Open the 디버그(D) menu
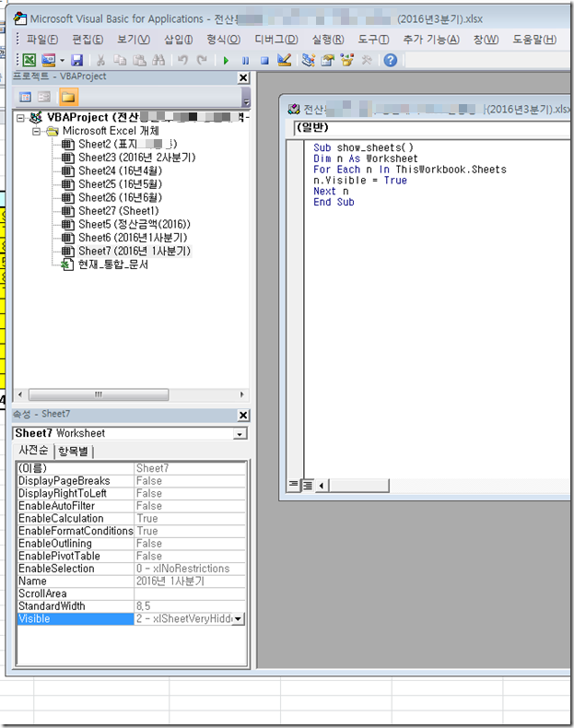 tap(276, 40)
